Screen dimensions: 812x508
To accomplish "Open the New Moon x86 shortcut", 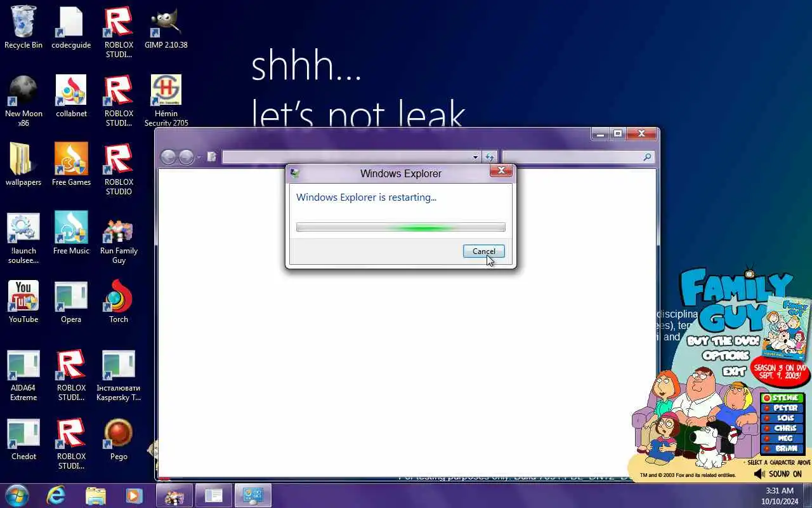I will pyautogui.click(x=23, y=100).
